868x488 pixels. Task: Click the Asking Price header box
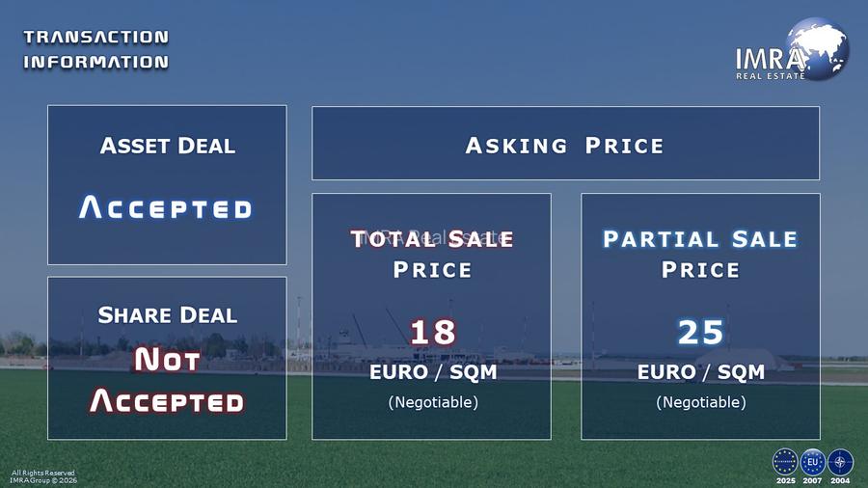point(565,146)
